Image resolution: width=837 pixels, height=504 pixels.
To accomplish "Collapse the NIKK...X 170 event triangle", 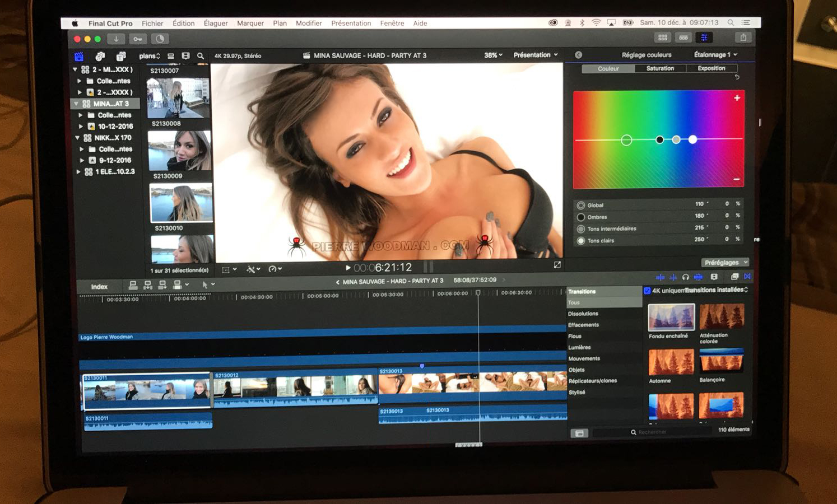I will [x=78, y=138].
